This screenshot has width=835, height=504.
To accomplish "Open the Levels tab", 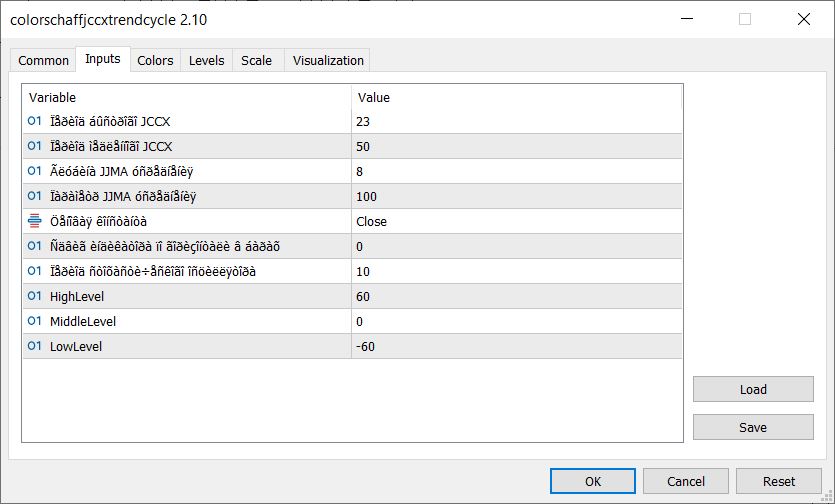I will pyautogui.click(x=206, y=61).
